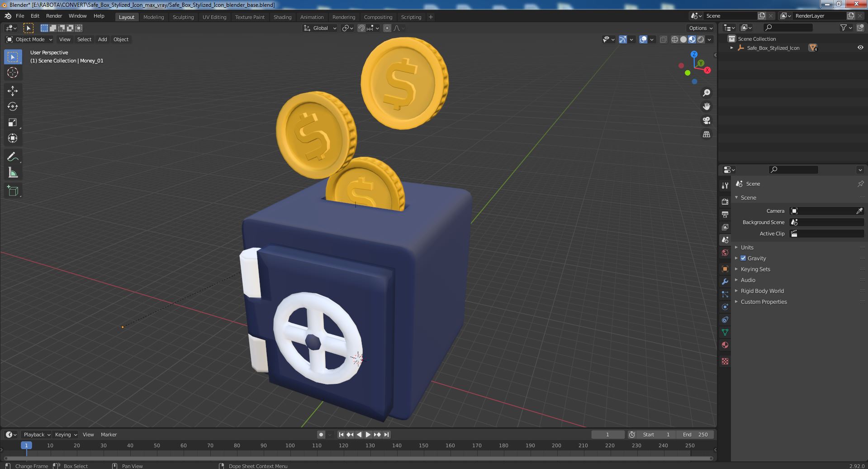Toggle X-ray mode
The height and width of the screenshot is (469, 868).
tap(663, 39)
